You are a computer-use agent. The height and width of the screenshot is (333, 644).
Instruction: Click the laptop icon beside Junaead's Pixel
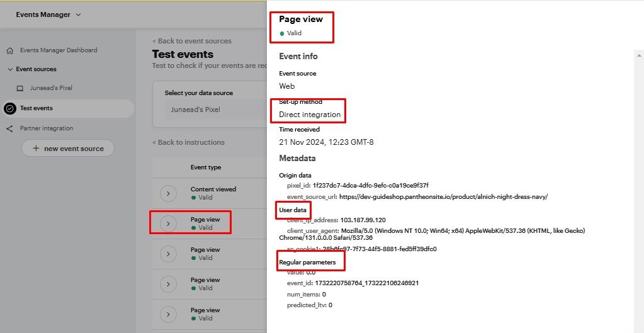click(20, 88)
